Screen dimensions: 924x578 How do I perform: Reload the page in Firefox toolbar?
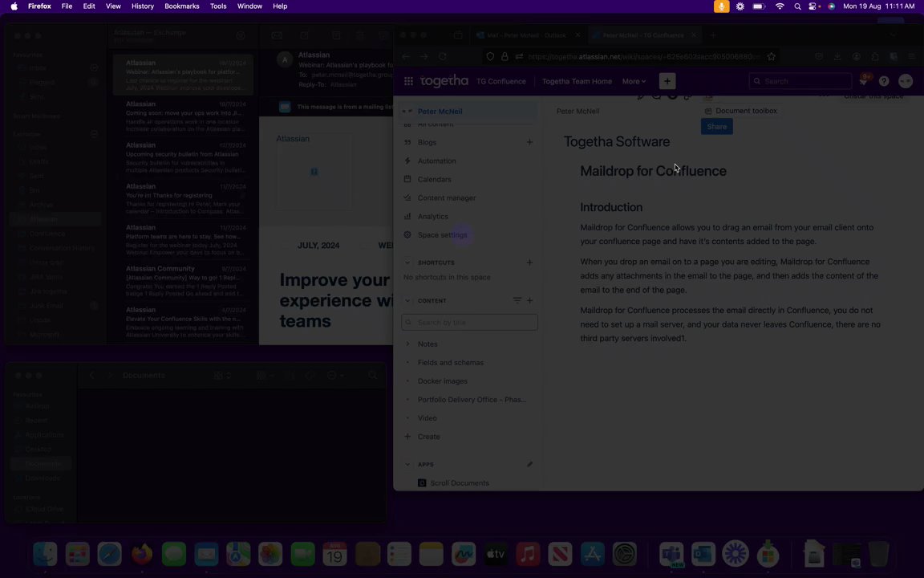click(x=443, y=57)
